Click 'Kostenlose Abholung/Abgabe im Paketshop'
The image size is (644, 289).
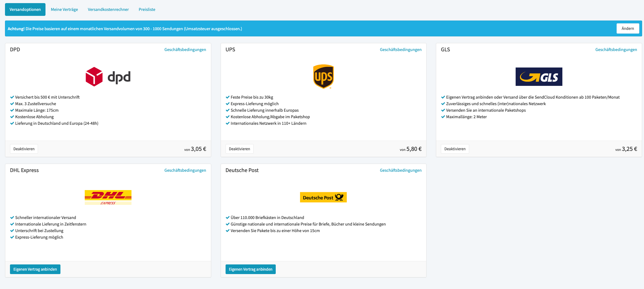tap(270, 117)
